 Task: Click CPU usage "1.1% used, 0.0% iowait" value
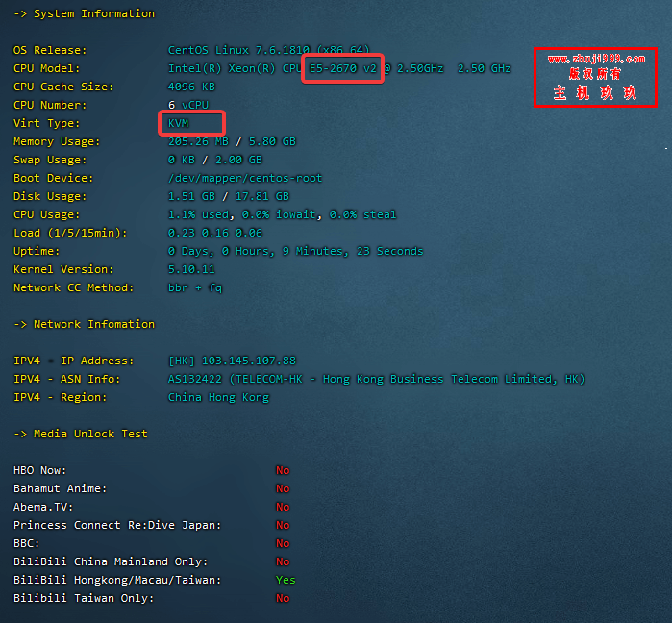tap(242, 214)
